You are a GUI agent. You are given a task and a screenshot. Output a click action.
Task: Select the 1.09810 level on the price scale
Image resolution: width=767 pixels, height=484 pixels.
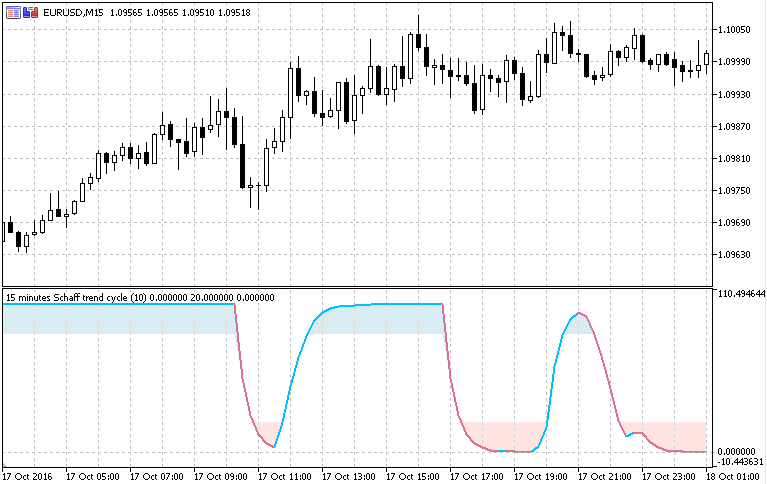(x=735, y=159)
